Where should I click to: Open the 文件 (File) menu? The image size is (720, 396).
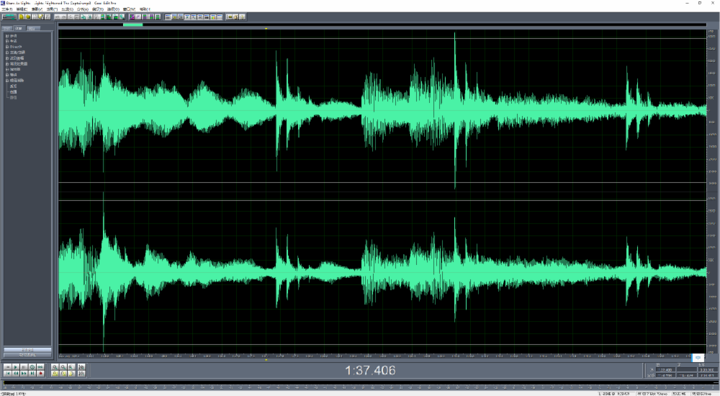pos(7,9)
